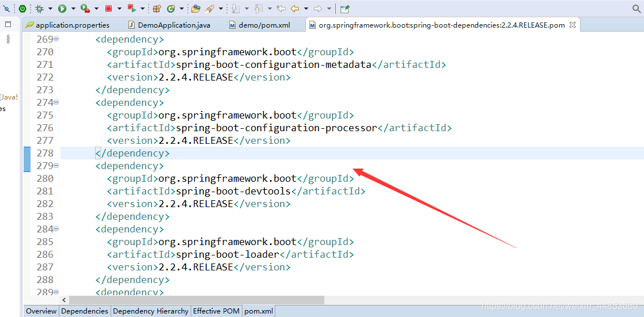The image size is (644, 317).
Task: Select the pom.xml source tab at bottom
Action: coord(258,311)
